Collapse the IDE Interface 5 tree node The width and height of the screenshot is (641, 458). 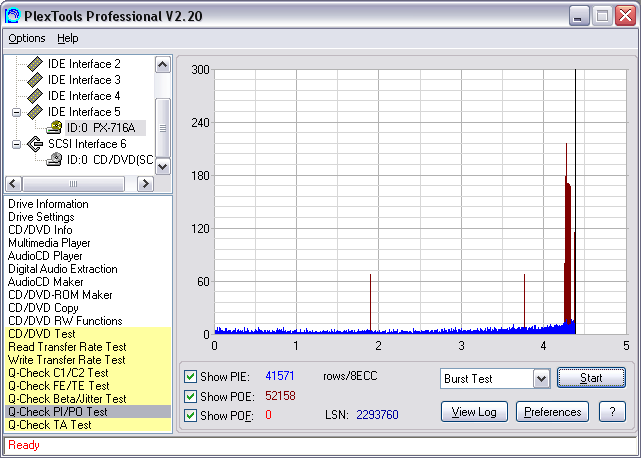[16, 112]
